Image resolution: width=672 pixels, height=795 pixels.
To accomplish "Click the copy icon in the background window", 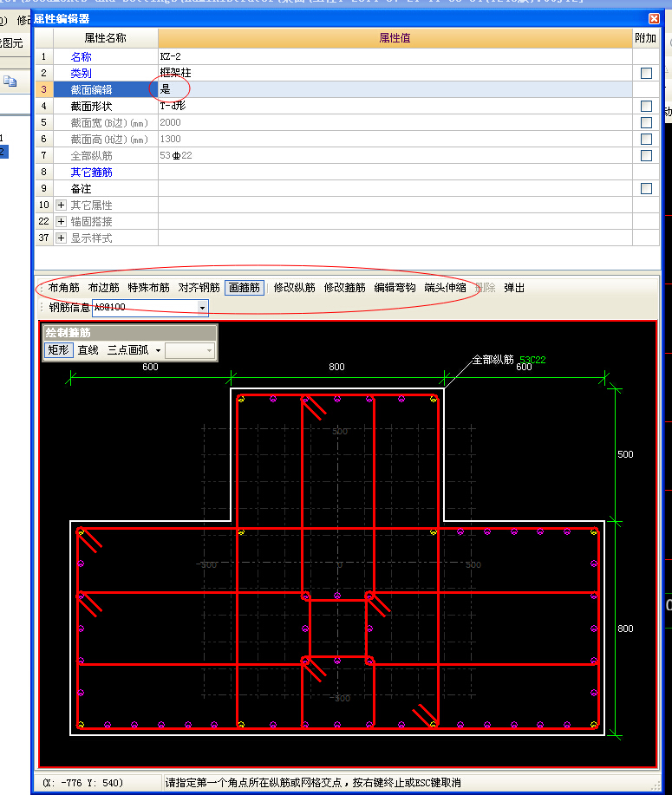I will 10,81.
